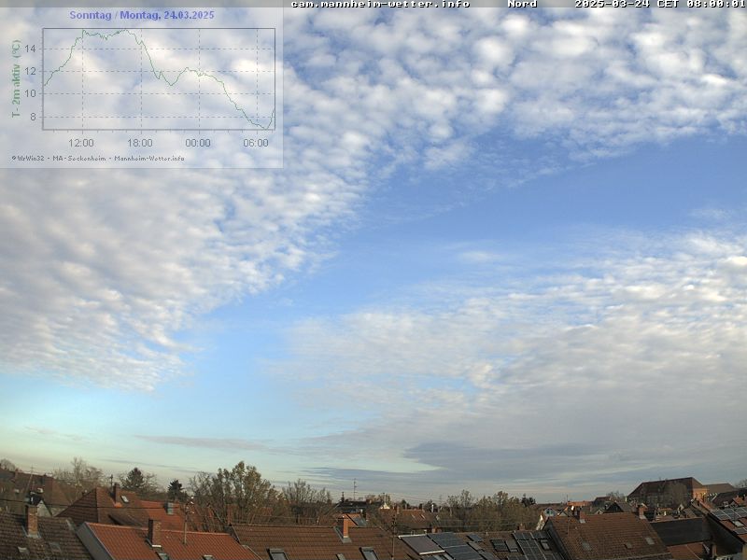Click the 06:00 time axis label

coord(256,143)
